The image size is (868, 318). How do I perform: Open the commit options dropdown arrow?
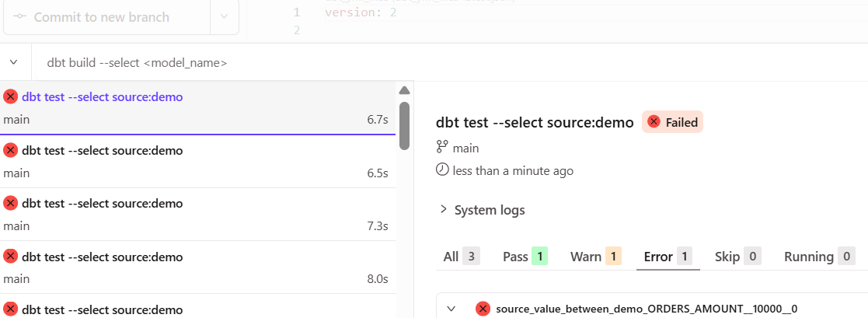click(x=225, y=16)
